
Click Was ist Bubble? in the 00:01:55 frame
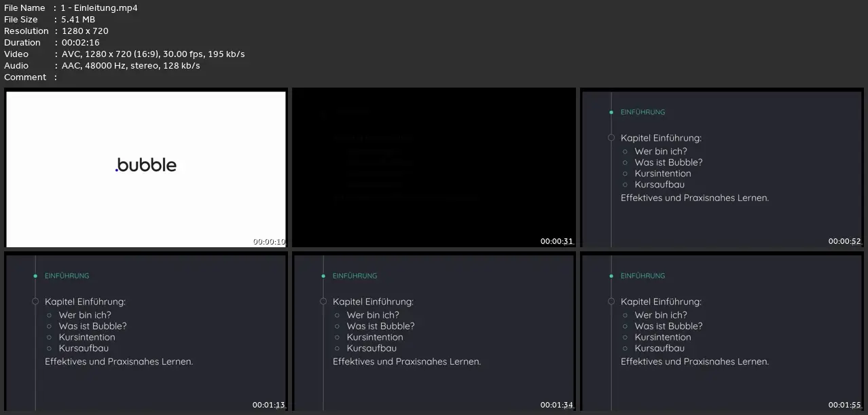point(668,326)
